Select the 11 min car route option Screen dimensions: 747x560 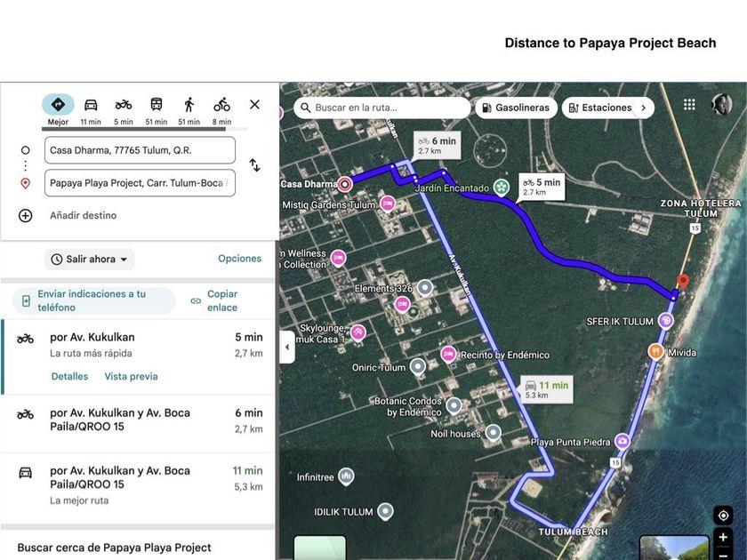point(138,488)
